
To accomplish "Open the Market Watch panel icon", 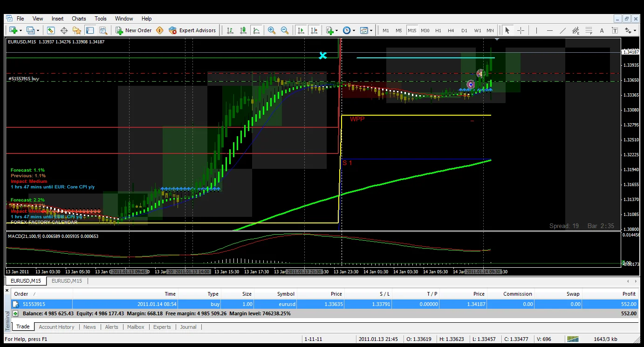I will click(51, 30).
